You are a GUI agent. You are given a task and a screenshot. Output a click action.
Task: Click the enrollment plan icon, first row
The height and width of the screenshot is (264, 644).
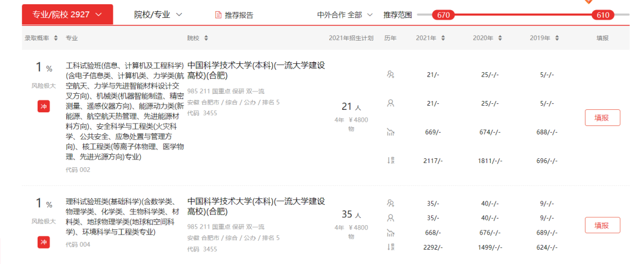(391, 75)
